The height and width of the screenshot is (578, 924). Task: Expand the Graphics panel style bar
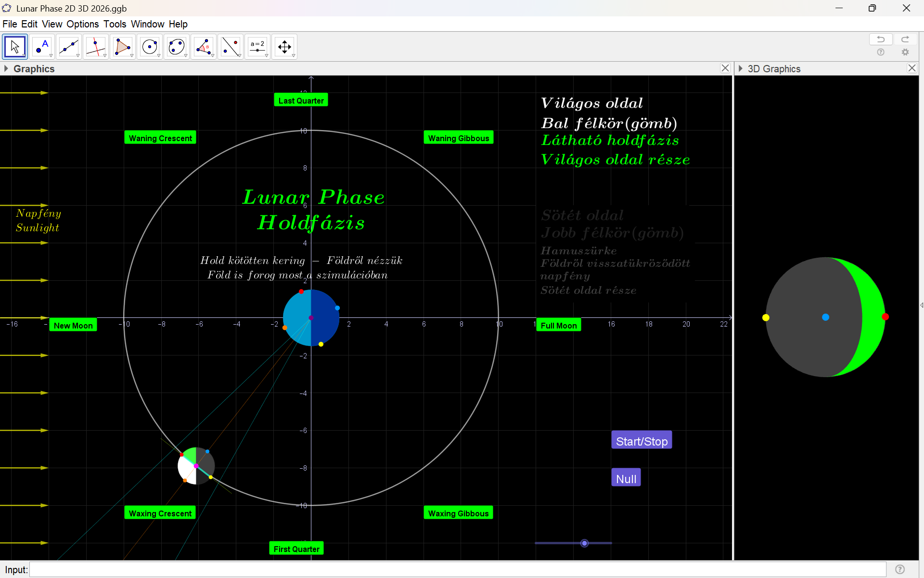(6, 69)
